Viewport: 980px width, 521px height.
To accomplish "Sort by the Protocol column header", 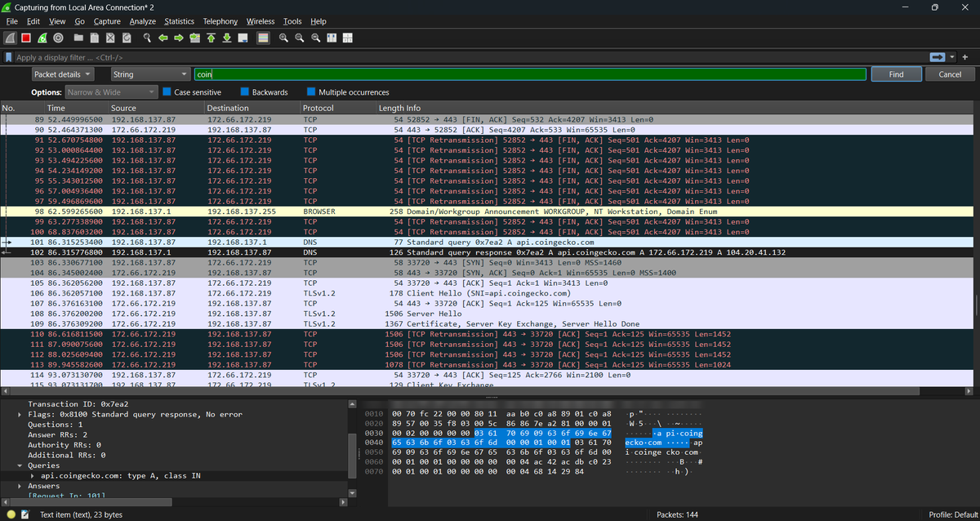I will pyautogui.click(x=337, y=108).
